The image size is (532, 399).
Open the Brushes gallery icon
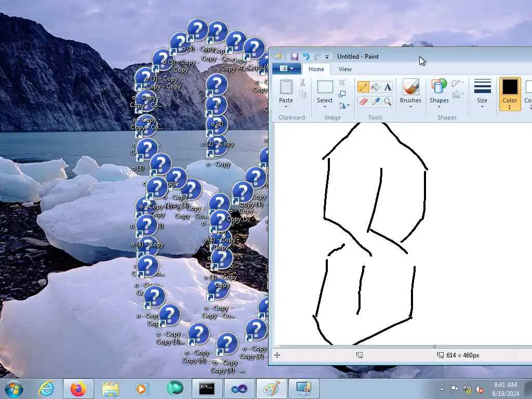pyautogui.click(x=410, y=87)
